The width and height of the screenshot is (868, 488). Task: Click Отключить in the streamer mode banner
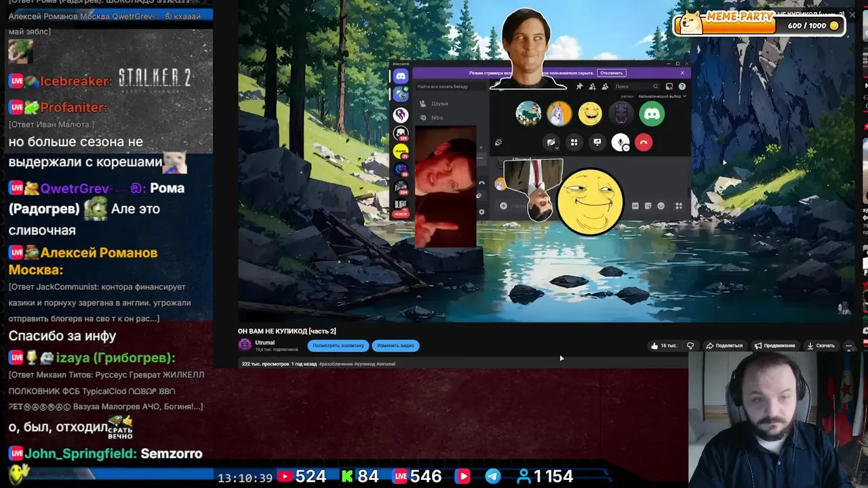(612, 73)
